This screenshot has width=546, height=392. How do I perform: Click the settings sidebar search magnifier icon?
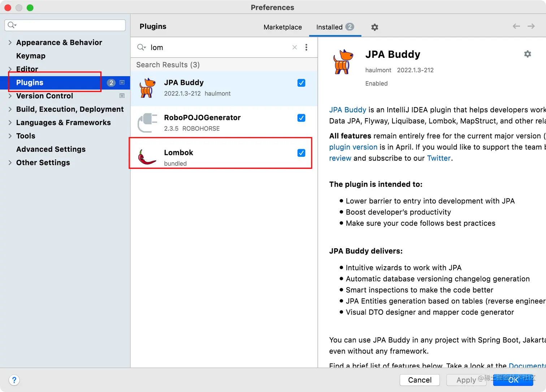coord(12,25)
